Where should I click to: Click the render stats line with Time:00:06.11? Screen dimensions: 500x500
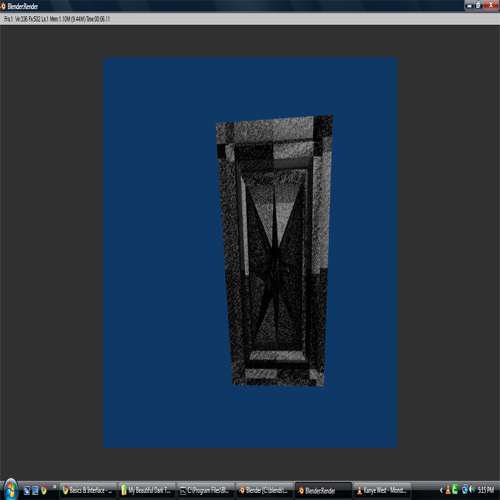coord(57,19)
